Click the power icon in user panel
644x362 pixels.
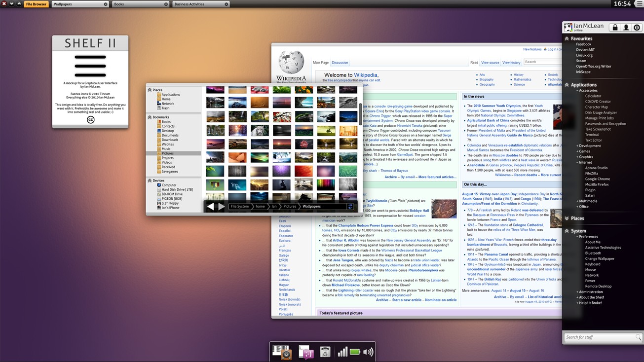[x=637, y=28]
